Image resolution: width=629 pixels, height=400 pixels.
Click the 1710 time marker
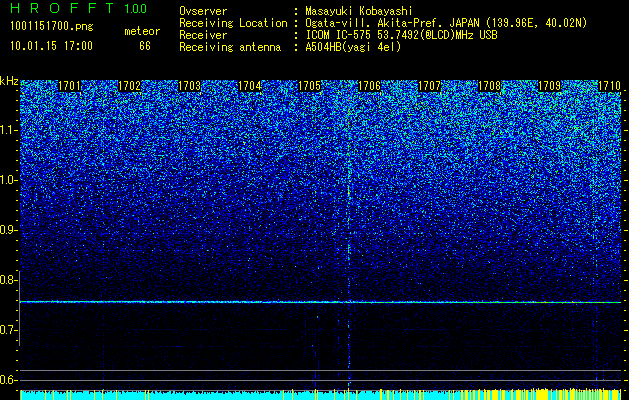pos(609,86)
